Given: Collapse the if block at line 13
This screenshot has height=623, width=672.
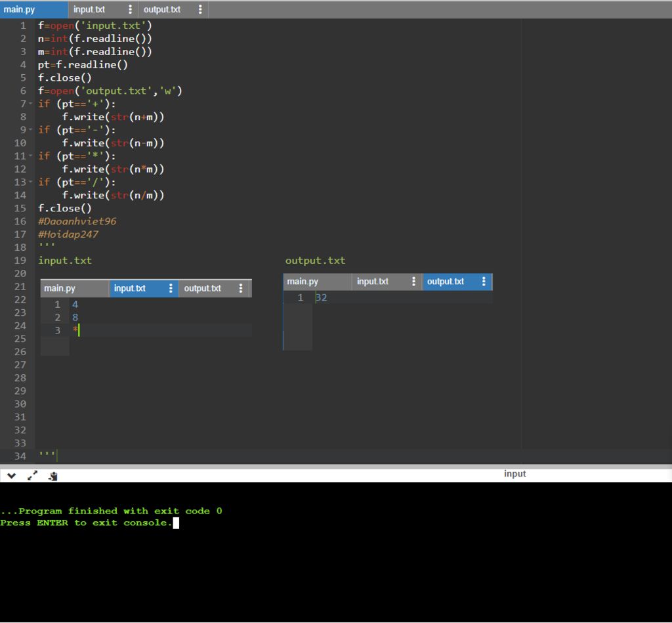Looking at the screenshot, I should click(30, 182).
